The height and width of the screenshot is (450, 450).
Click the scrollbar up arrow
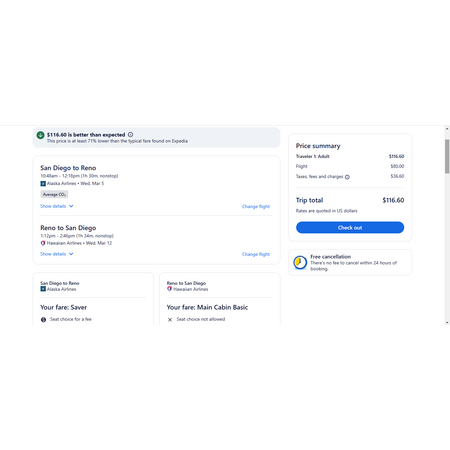coord(447,129)
